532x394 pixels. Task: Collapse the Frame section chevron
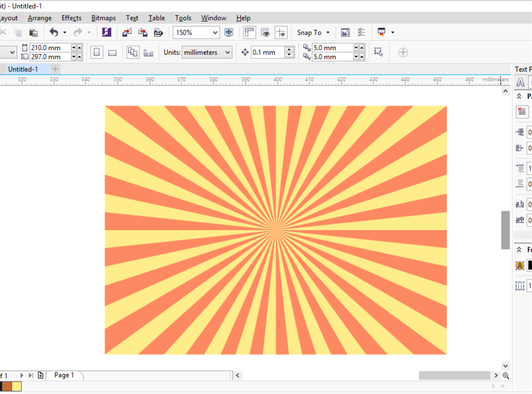pyautogui.click(x=519, y=249)
